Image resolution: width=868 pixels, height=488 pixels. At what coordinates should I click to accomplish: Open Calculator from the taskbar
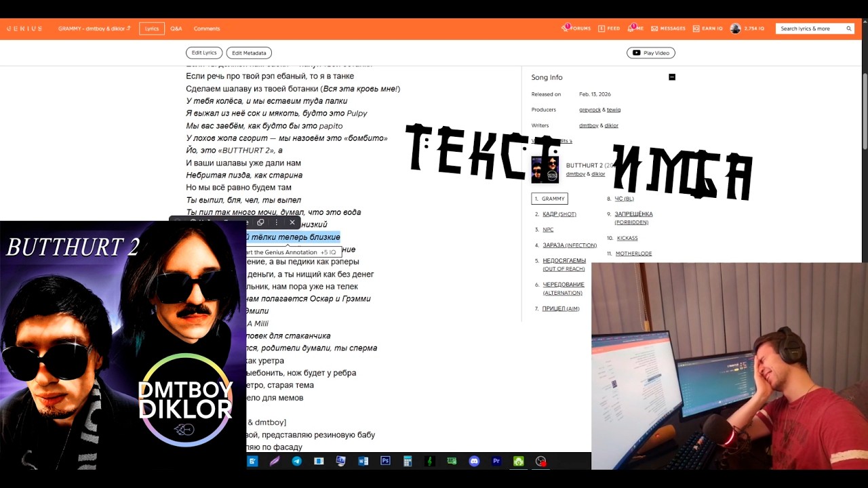point(408,461)
